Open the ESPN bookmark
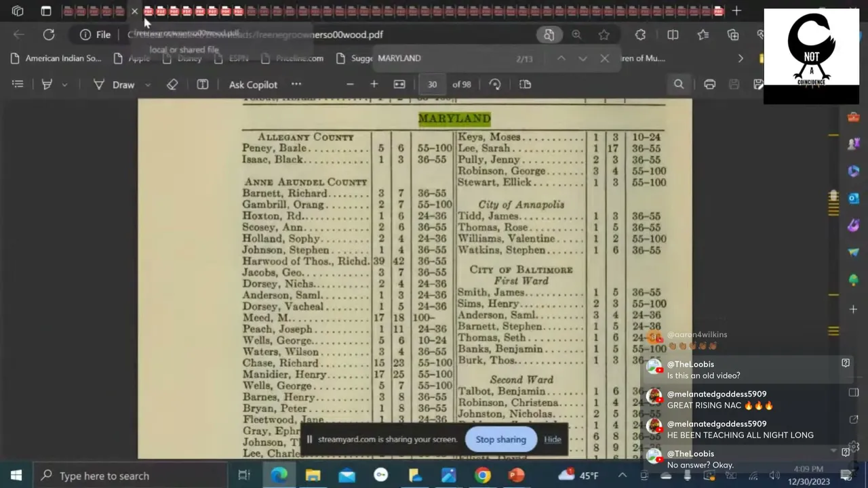Viewport: 868px width, 488px height. click(231, 58)
